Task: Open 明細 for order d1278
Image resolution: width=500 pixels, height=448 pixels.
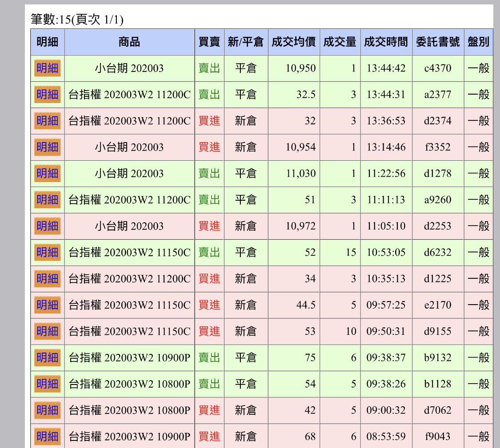Action: pos(48,174)
